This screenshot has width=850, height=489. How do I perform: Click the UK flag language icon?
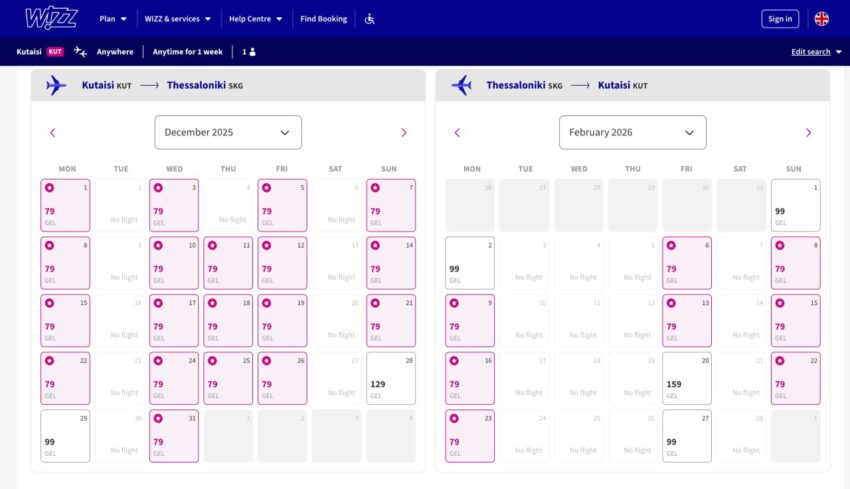(x=821, y=18)
